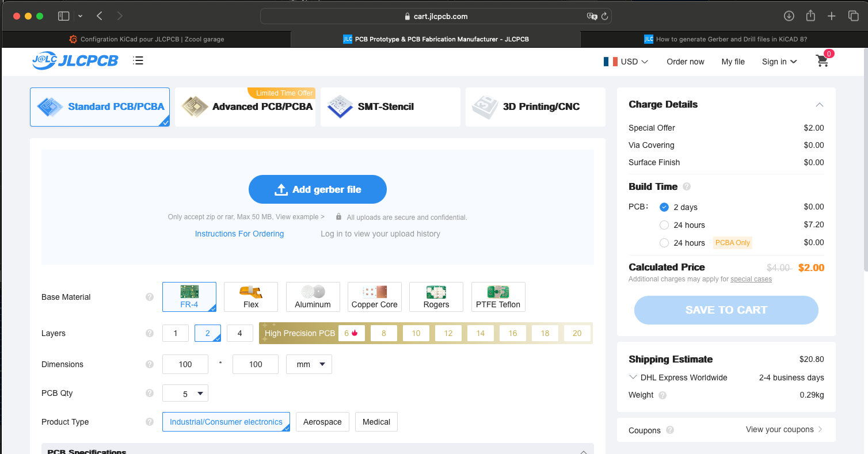This screenshot has height=454, width=868.
Task: Click the page reload icon in address bar
Action: click(x=604, y=17)
